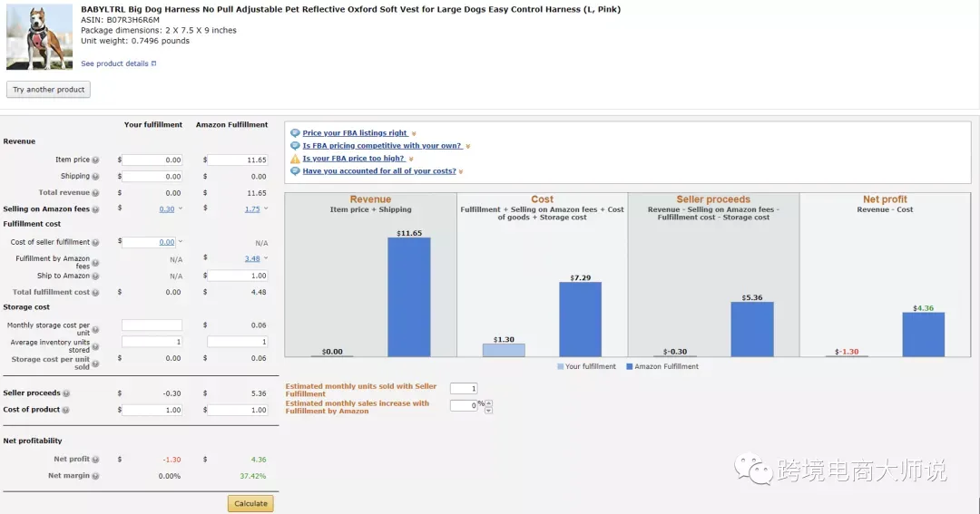This screenshot has width=980, height=514.
Task: Click Try another product button
Action: (49, 90)
